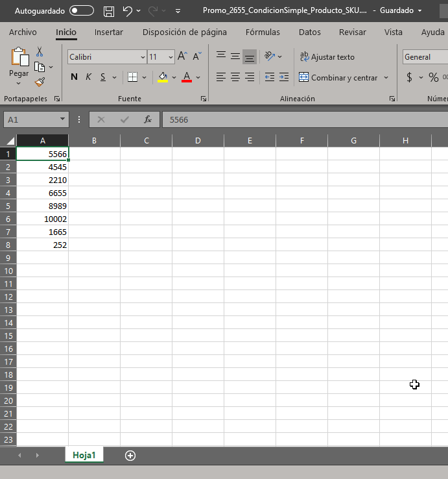448x479 pixels.
Task: Click the text orientation icon
Action: 270,56
